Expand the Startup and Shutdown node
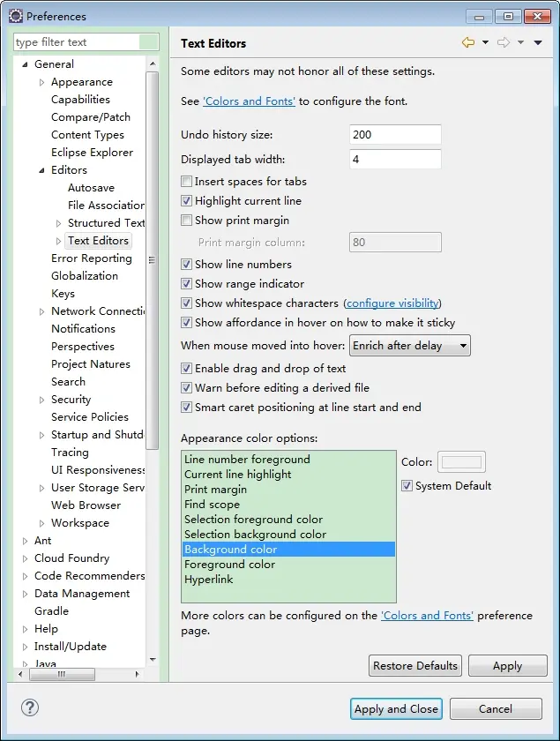Screen dimensions: 560x741 pyautogui.click(x=41, y=435)
